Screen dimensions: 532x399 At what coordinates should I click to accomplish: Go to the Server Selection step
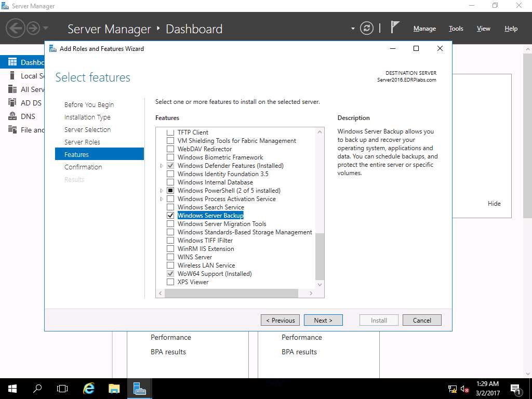pos(87,129)
